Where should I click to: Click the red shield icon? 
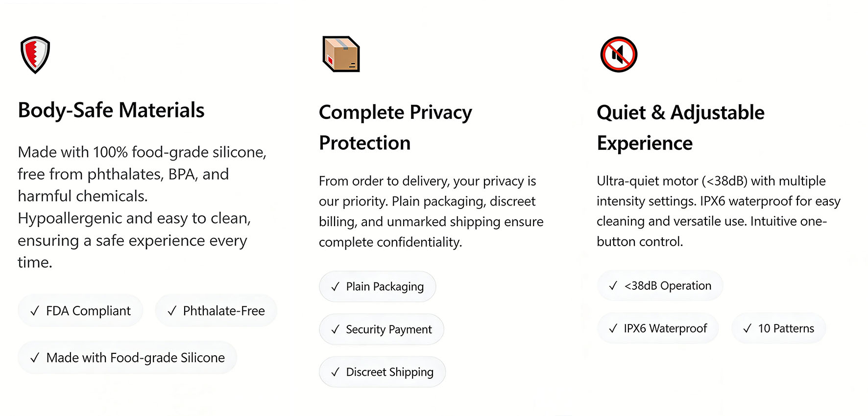pos(35,54)
